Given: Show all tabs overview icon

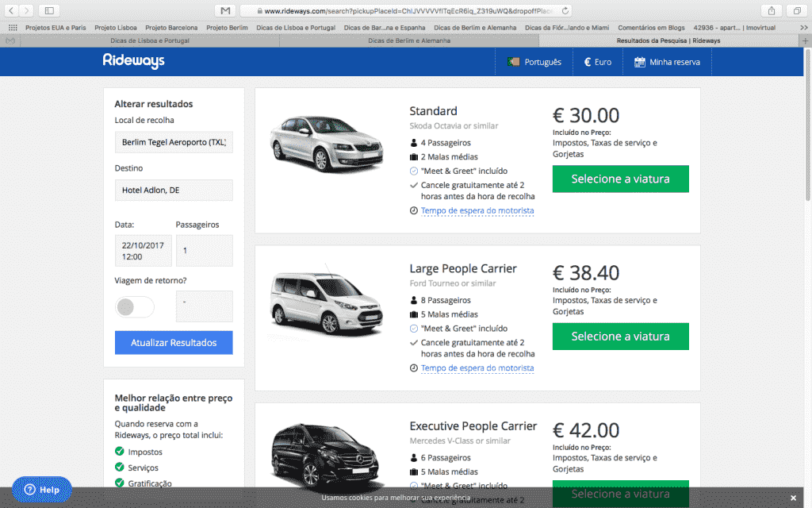Looking at the screenshot, I should click(x=797, y=10).
